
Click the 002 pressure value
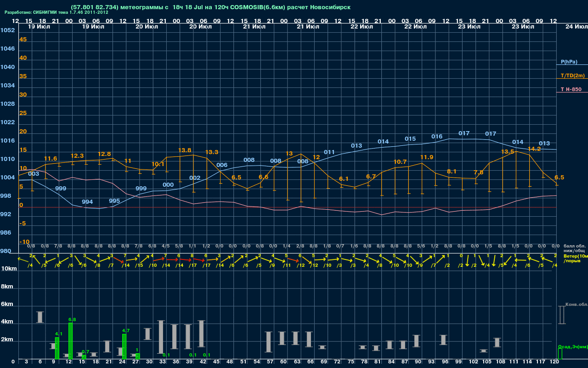195,178
